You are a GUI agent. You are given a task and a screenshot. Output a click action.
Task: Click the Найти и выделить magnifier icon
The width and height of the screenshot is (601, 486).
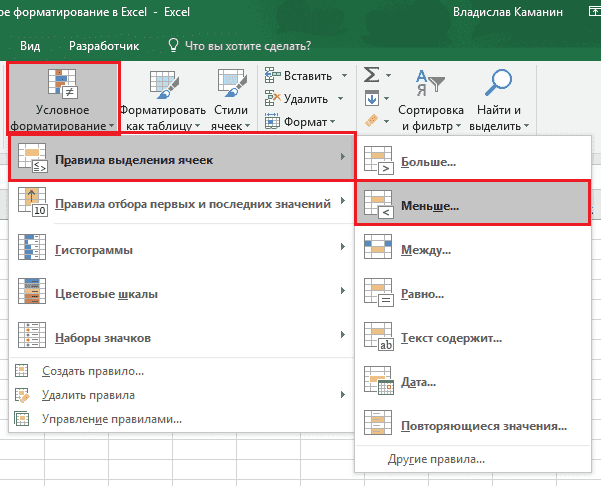(498, 82)
